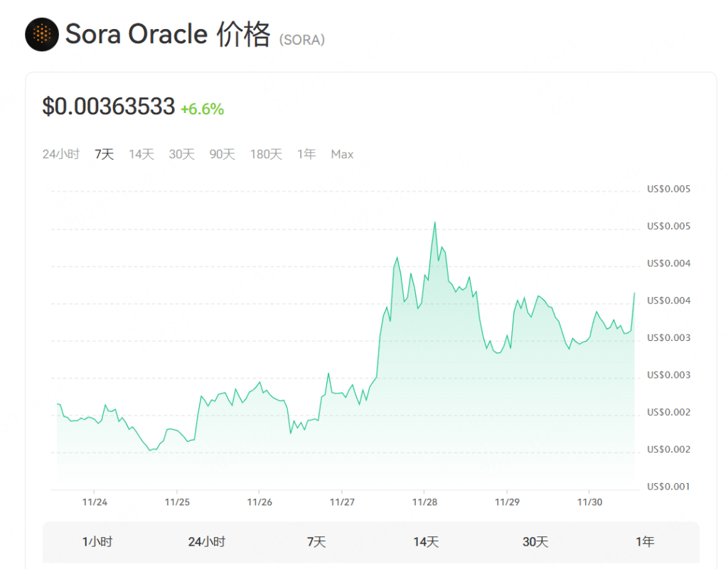Click the US$0.005 axis label
Image resolution: width=728 pixels, height=569 pixels.
click(x=668, y=189)
